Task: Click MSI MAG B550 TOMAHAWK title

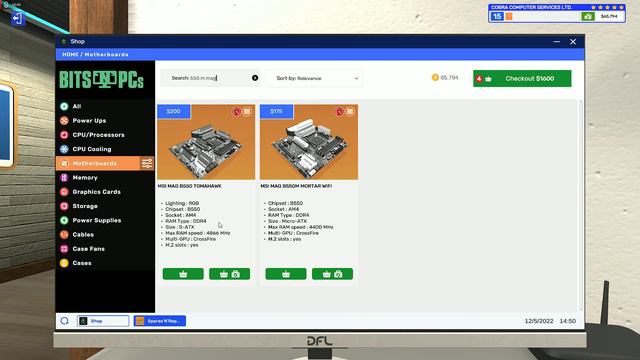Action: (x=189, y=186)
